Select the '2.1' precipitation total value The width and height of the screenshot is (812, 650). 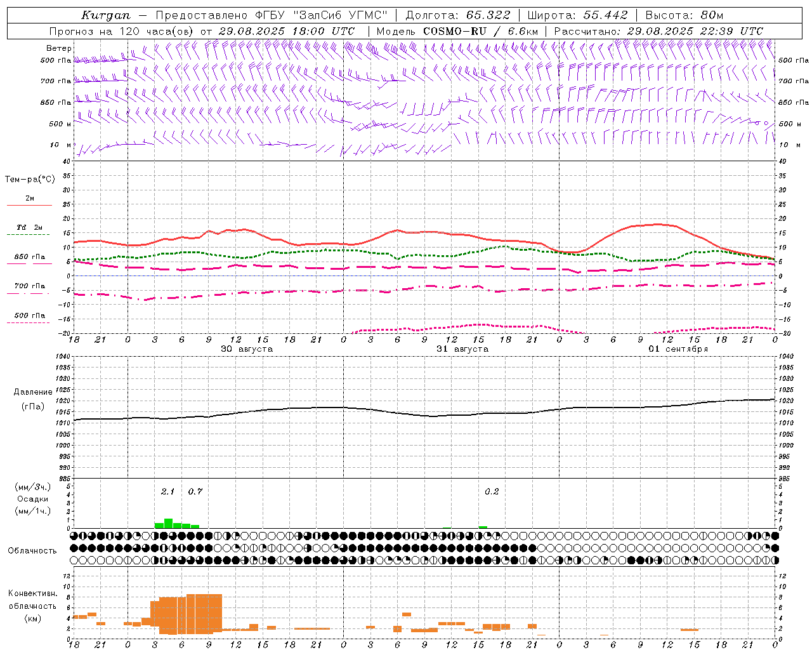[x=167, y=492]
